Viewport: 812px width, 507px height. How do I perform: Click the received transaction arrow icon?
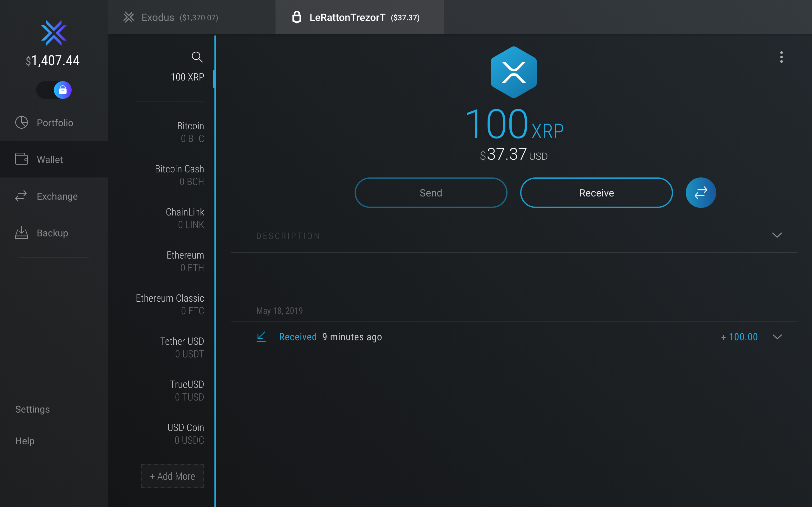[x=261, y=337]
